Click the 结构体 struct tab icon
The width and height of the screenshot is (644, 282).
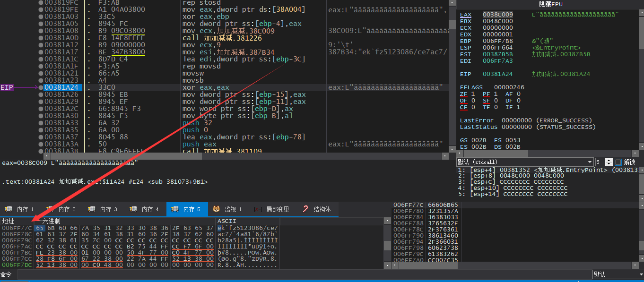tap(305, 209)
